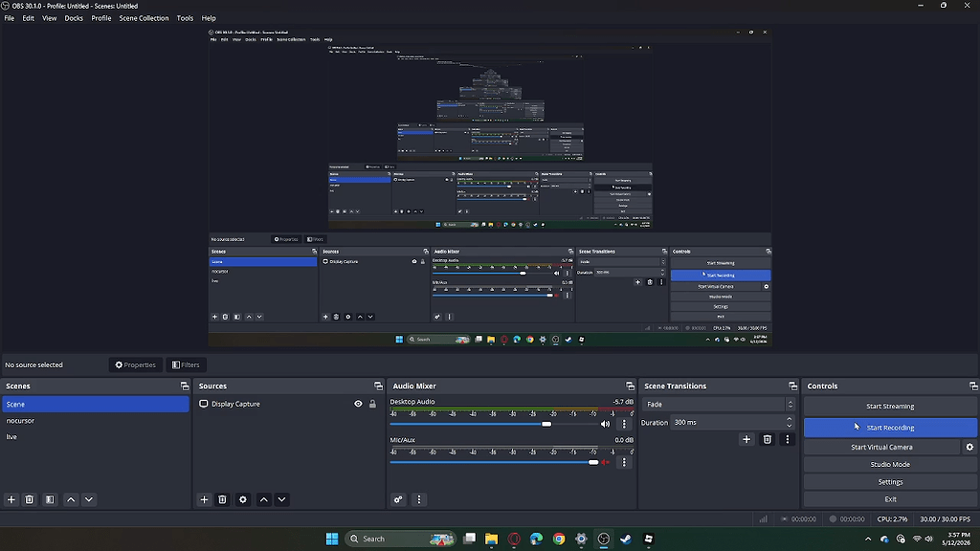Hide Display Capture with eye icon

(x=358, y=405)
